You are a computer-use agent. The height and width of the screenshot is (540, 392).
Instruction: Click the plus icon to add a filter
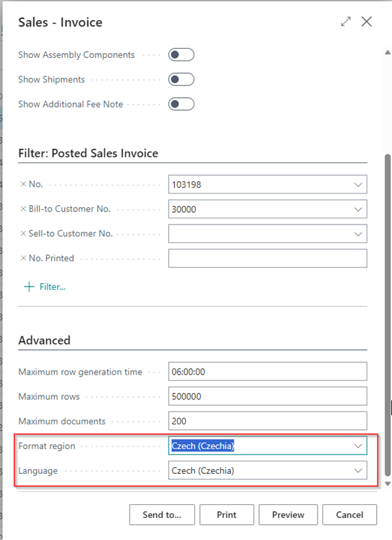[29, 287]
